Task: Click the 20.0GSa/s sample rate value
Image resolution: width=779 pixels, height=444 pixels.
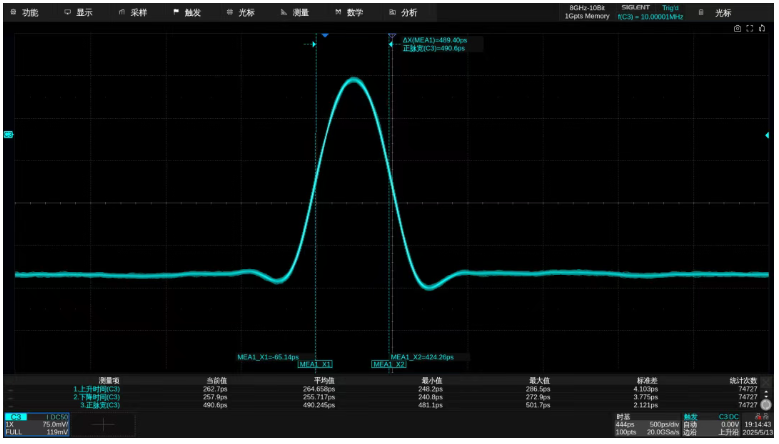Action: (x=663, y=433)
